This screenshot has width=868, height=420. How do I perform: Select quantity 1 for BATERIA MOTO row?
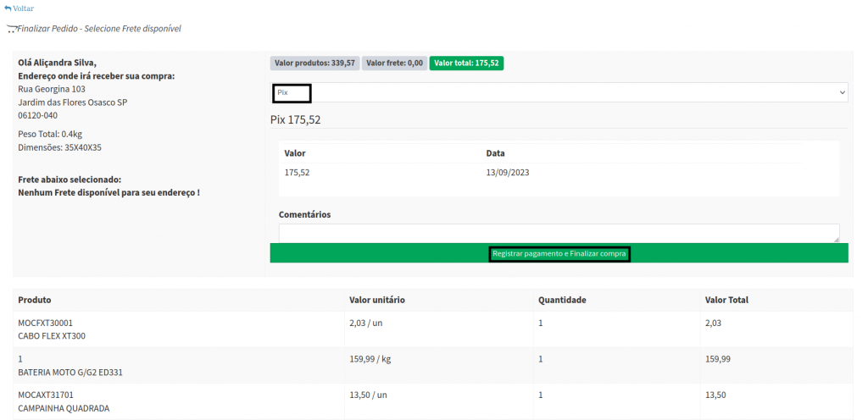coord(541,359)
